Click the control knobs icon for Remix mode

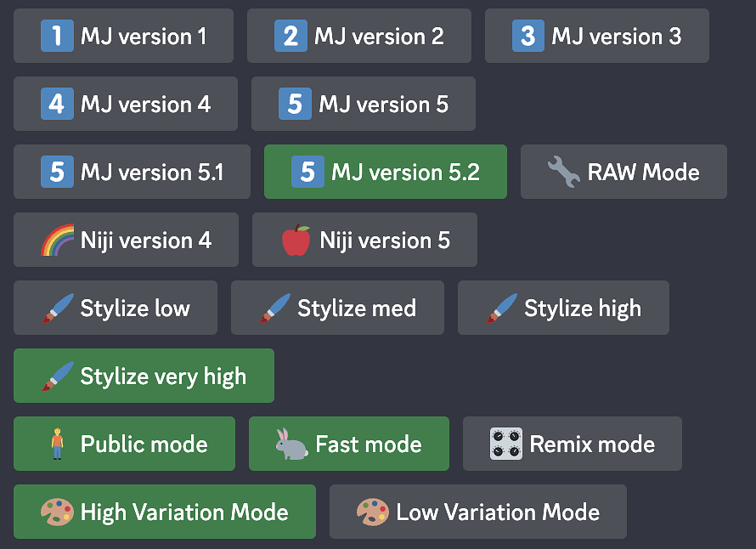506,444
